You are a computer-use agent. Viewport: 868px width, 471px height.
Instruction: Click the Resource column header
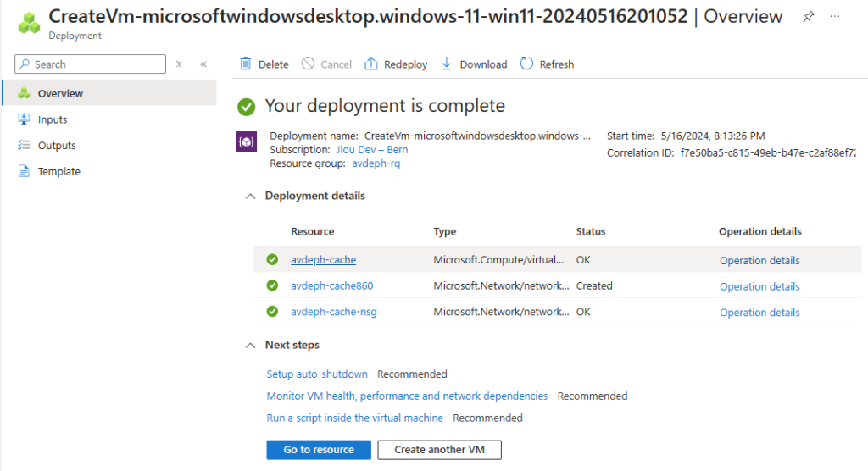tap(313, 231)
